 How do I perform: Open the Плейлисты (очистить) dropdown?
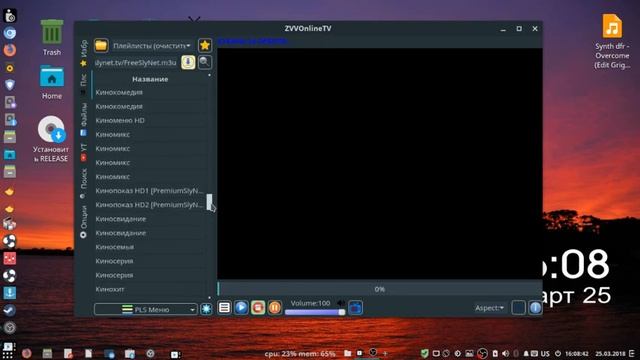point(152,46)
